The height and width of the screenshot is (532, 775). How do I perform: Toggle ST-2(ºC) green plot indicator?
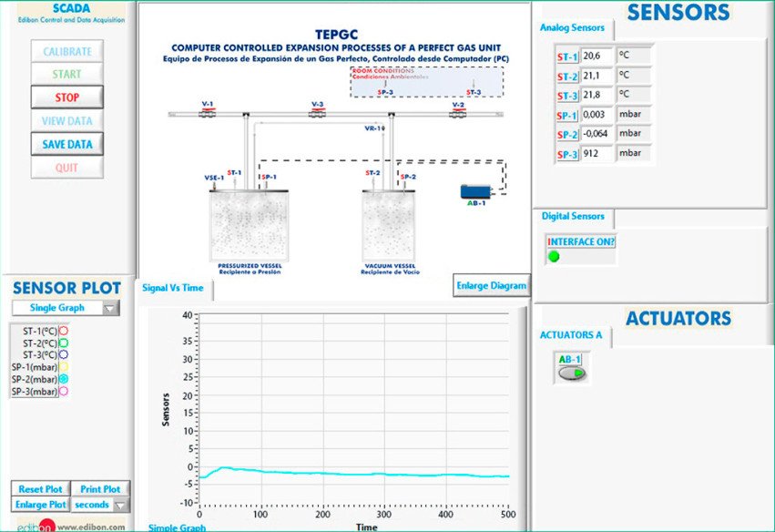pyautogui.click(x=64, y=343)
